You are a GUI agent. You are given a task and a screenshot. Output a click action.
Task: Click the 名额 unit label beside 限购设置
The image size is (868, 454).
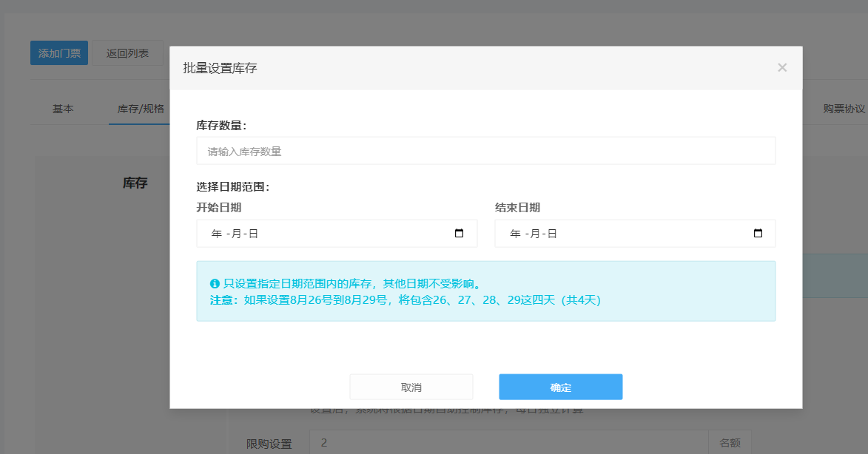pos(730,443)
